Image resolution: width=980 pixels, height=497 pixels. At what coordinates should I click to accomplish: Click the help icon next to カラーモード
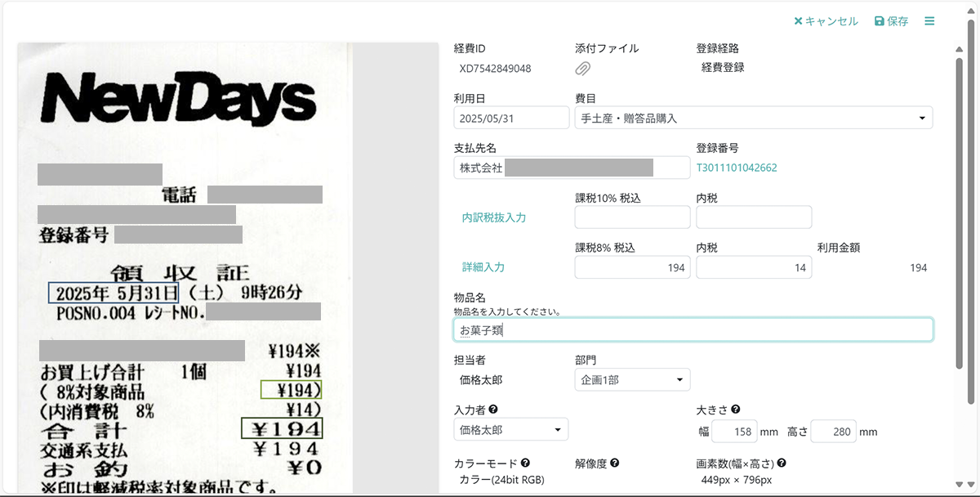tap(525, 463)
